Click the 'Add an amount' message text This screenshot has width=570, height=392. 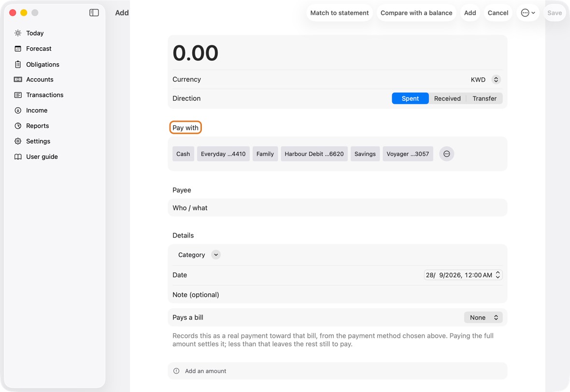[x=205, y=371]
